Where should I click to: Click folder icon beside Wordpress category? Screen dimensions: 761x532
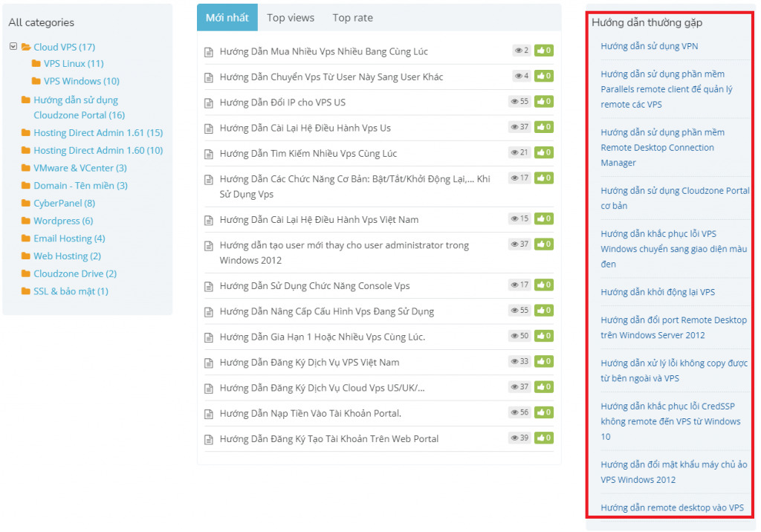(x=26, y=221)
